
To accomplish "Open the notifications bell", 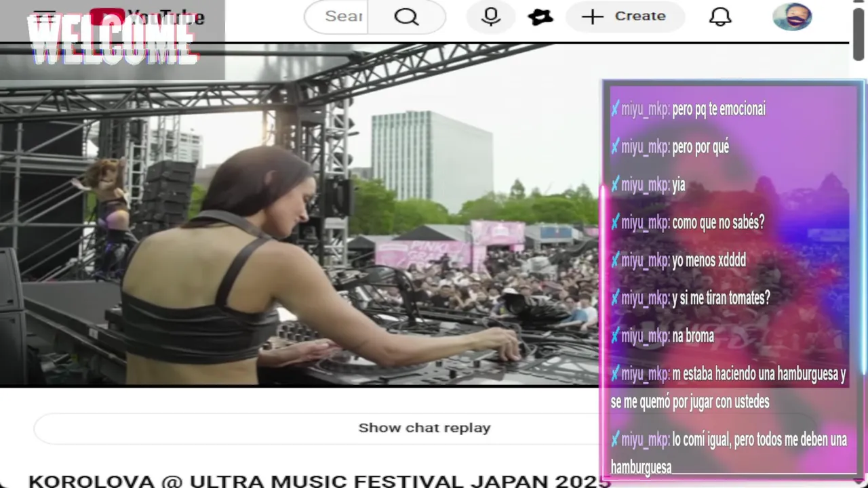I will pos(720,16).
